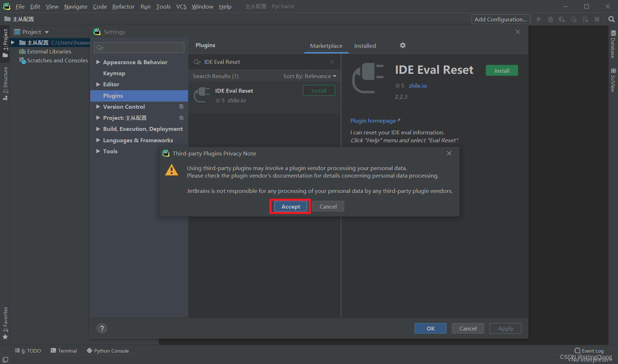Click the Apply button in Settings
Viewport: 618px width, 364px height.
pos(505,328)
